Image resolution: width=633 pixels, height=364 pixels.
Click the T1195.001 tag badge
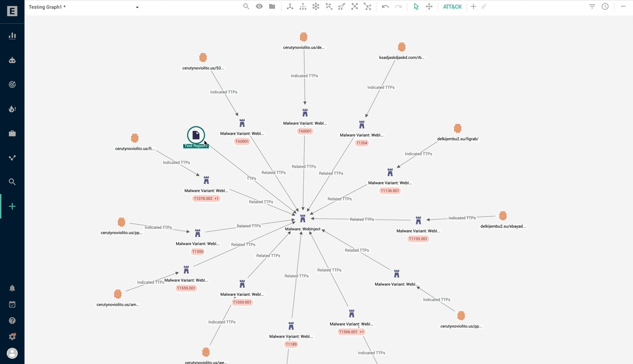pos(418,239)
